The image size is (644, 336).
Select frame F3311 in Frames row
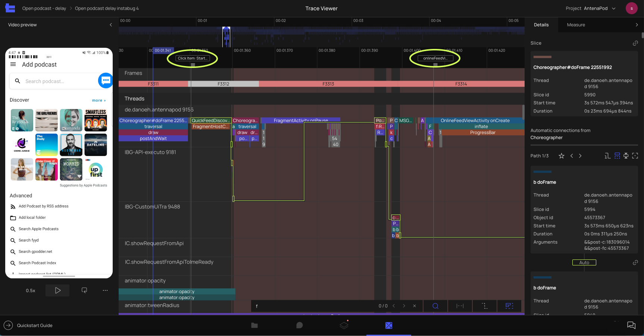click(153, 84)
